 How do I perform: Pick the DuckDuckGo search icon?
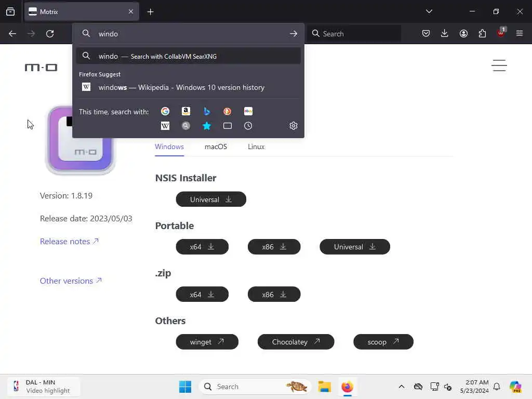click(x=227, y=111)
